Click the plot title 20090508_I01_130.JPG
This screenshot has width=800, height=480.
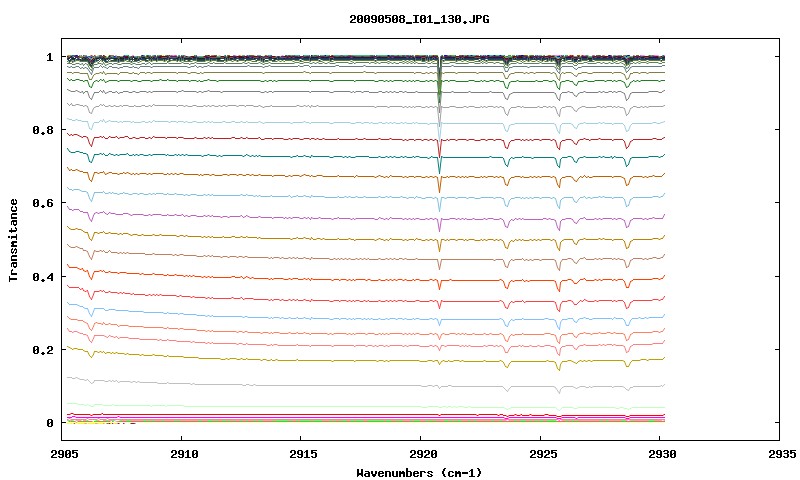point(419,19)
